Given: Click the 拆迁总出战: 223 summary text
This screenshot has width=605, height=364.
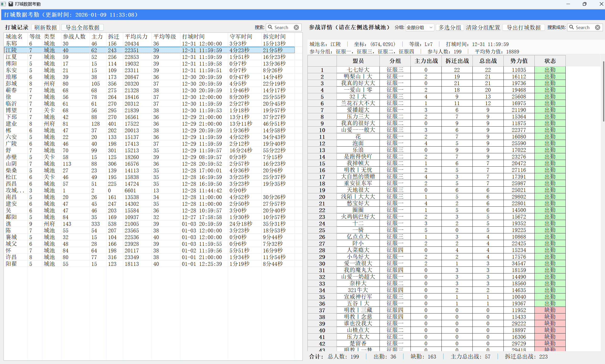Looking at the screenshot, I should [x=526, y=357].
